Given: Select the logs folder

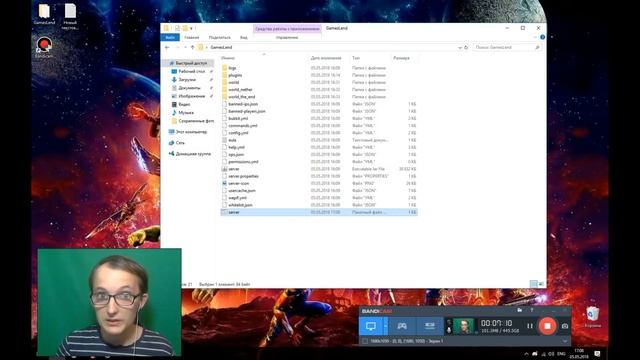Looking at the screenshot, I should [232, 68].
